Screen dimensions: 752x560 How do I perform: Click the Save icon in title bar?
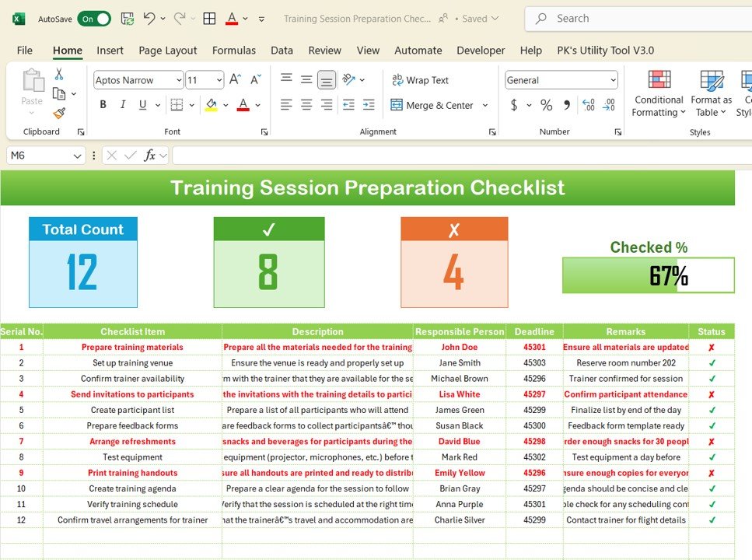[x=127, y=19]
